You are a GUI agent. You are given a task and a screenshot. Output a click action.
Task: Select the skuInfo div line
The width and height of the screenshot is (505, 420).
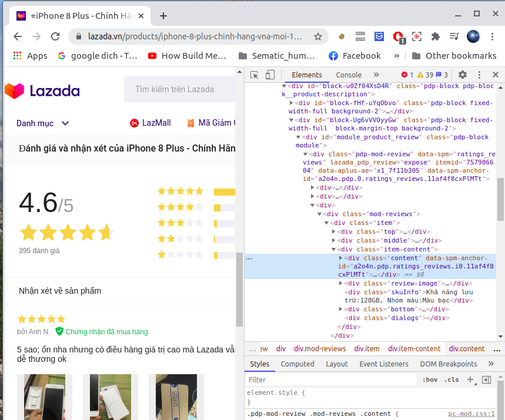(409, 296)
